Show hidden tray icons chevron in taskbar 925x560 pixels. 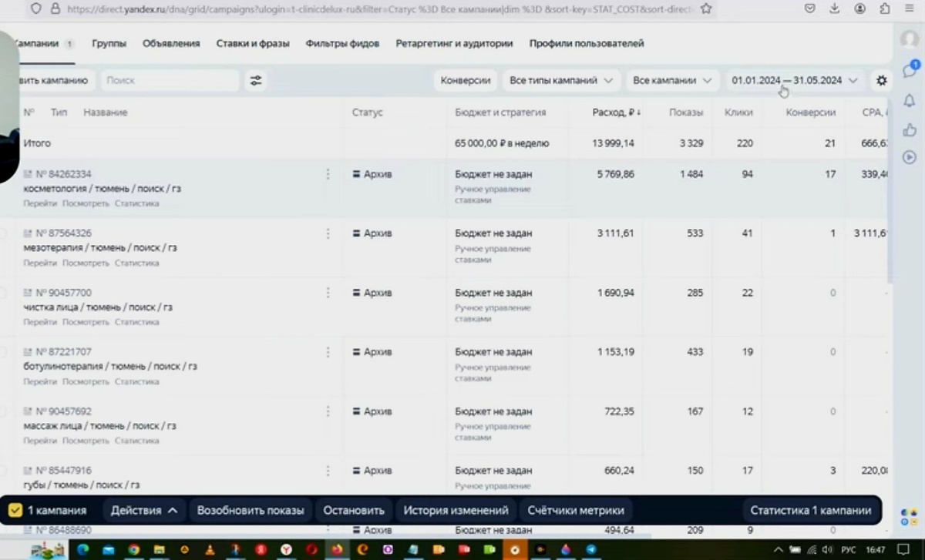click(779, 550)
